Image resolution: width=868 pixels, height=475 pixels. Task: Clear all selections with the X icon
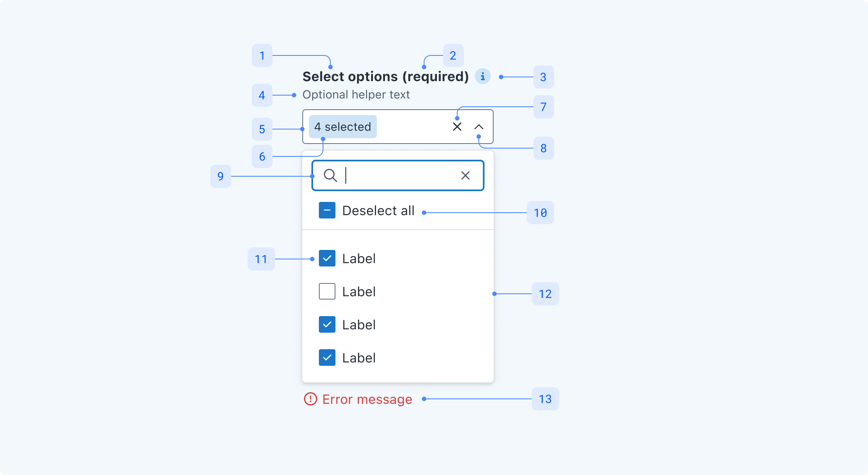457,127
